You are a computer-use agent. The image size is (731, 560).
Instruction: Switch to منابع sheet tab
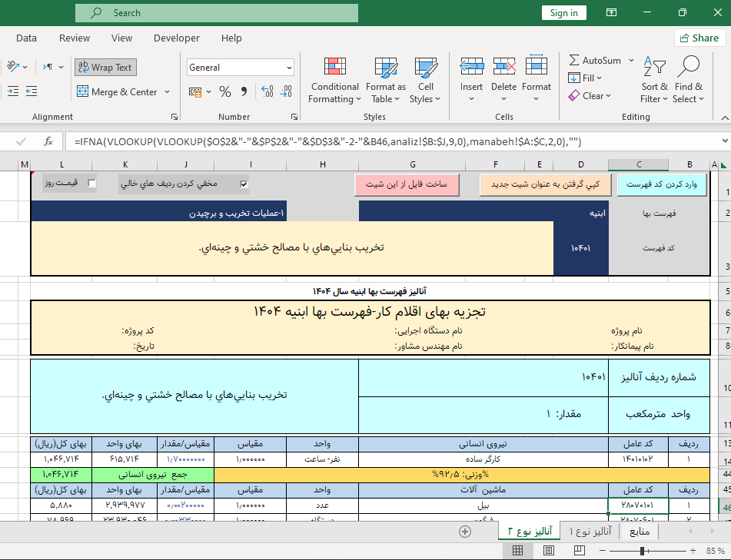640,531
